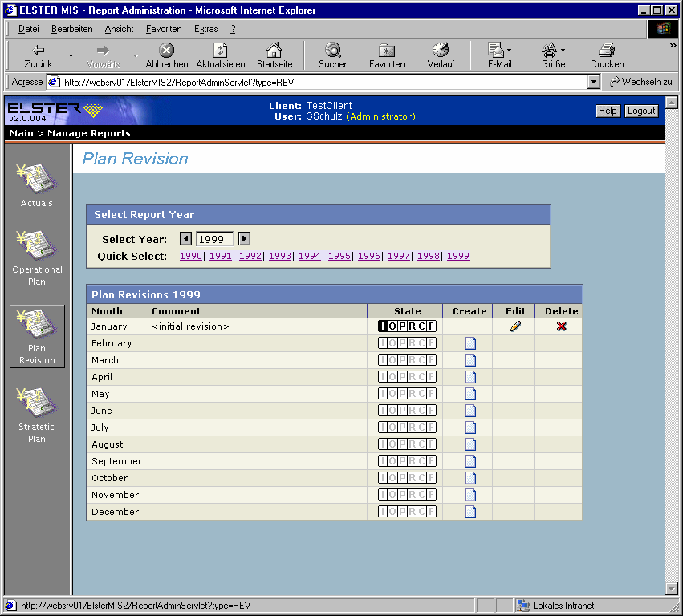Click the Logout button

641,111
